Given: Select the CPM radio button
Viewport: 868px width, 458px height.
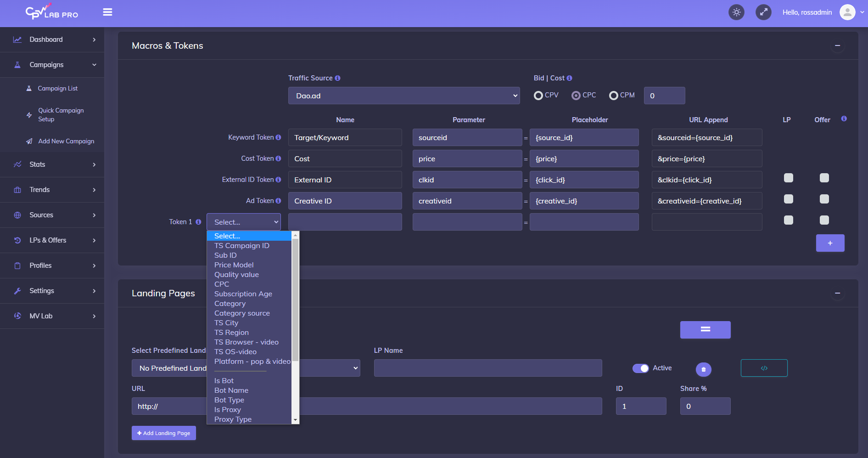Looking at the screenshot, I should (613, 96).
